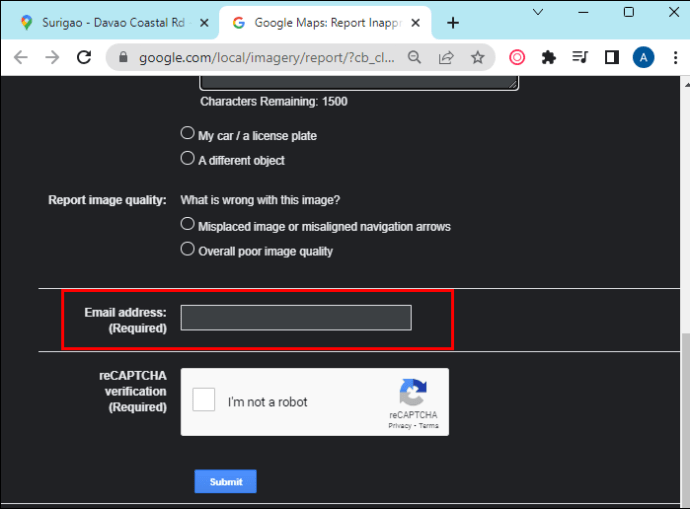690x509 pixels.
Task: View site information via the lock icon
Action: [123, 57]
